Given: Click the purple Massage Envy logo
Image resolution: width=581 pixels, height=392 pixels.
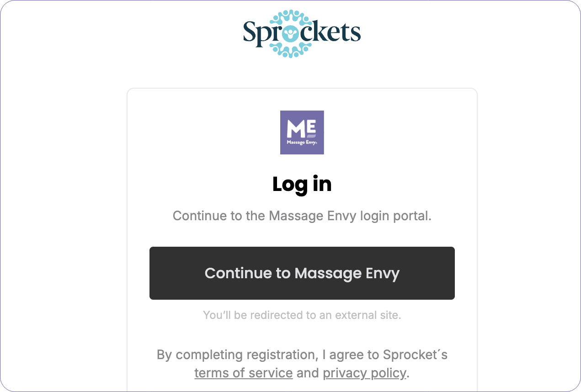Looking at the screenshot, I should [x=302, y=132].
